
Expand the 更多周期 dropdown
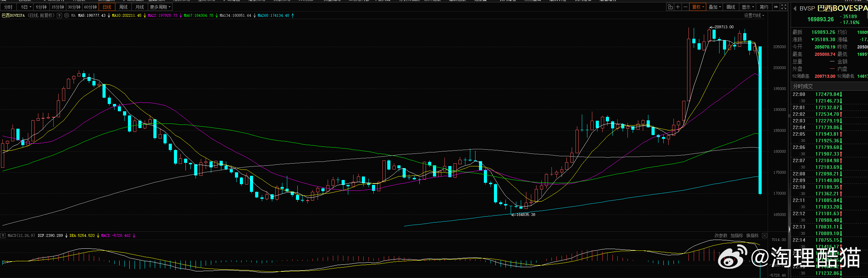160,7
